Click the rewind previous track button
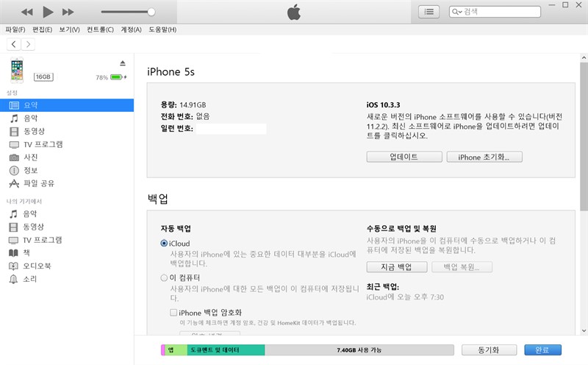 27,12
